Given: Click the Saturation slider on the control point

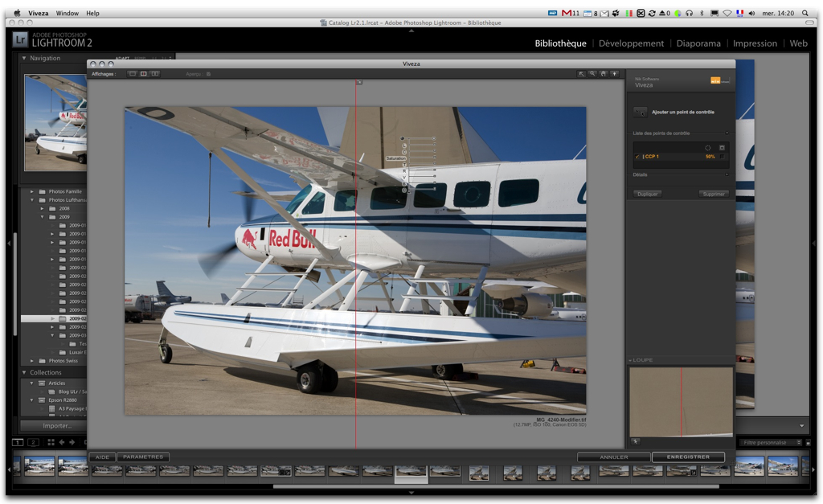Looking at the screenshot, I should [421, 158].
